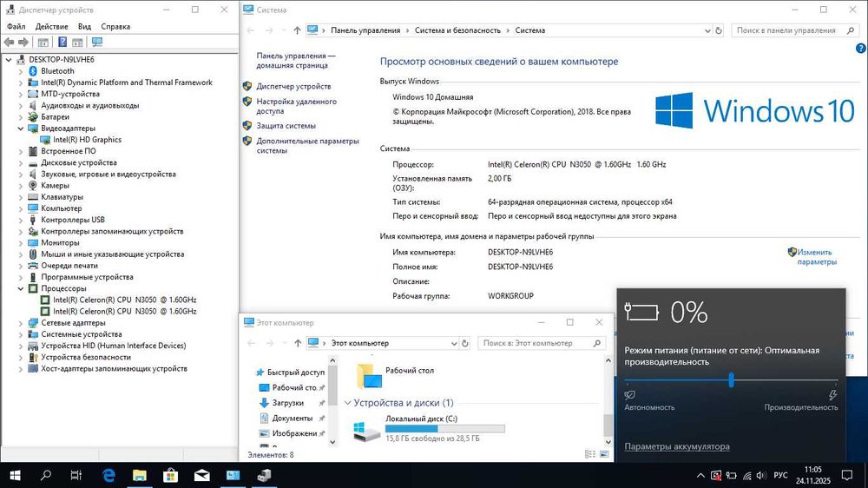Viewport: 868px width, 488px height.
Task: Click Панель управления breadcrumb
Action: pyautogui.click(x=365, y=30)
